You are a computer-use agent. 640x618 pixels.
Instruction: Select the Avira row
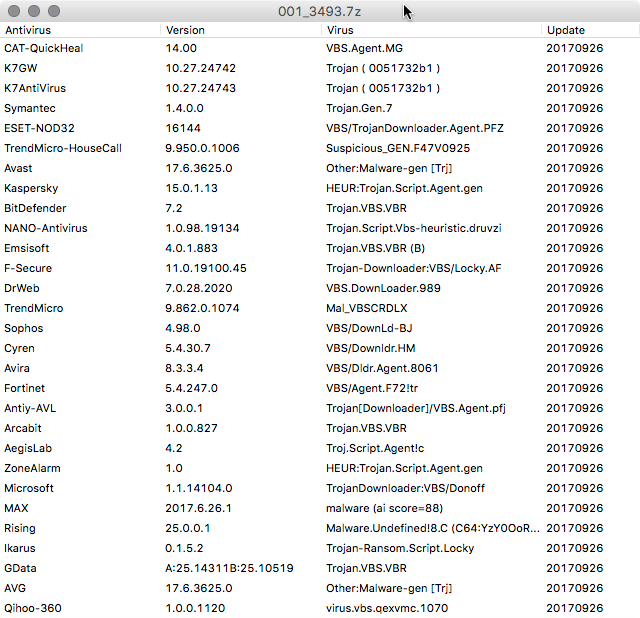(320, 368)
